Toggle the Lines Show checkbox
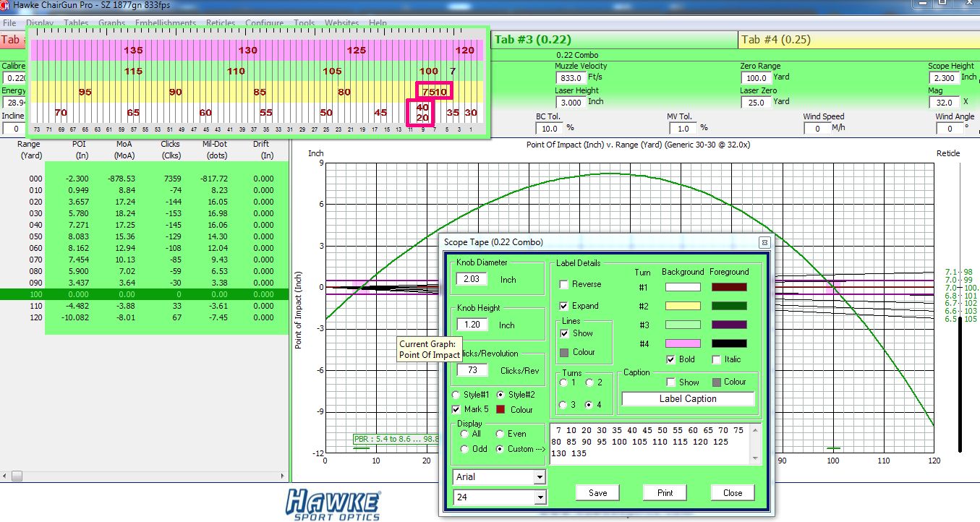The width and height of the screenshot is (980, 522). coord(565,333)
